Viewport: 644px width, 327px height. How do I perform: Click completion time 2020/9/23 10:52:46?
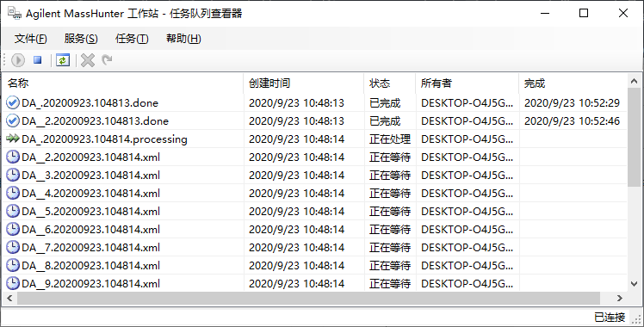click(572, 120)
